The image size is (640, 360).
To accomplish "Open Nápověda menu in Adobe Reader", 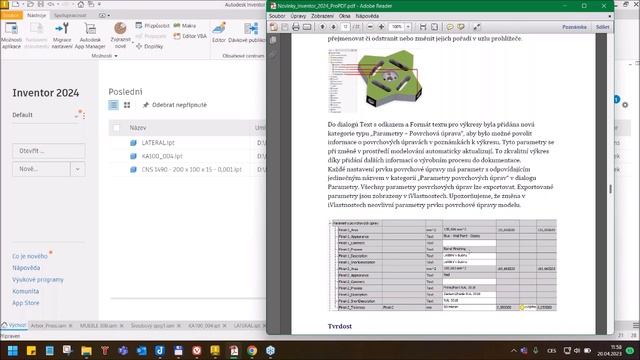I will pyautogui.click(x=367, y=16).
